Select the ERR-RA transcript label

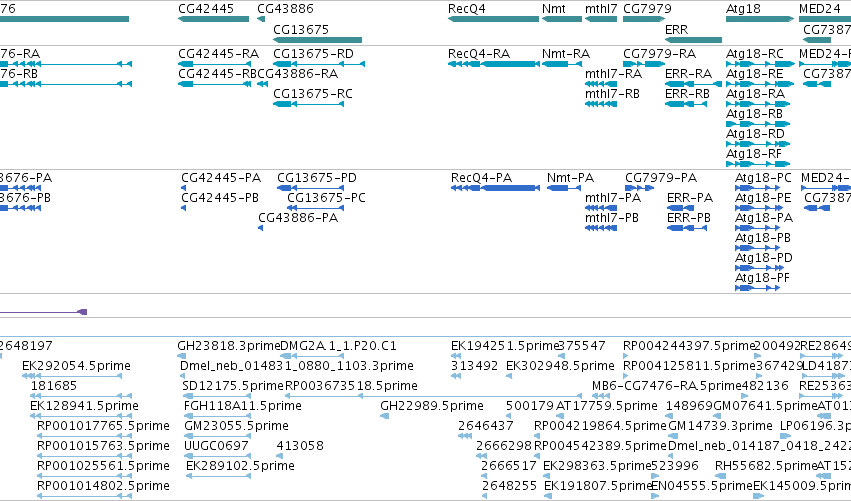688,74
